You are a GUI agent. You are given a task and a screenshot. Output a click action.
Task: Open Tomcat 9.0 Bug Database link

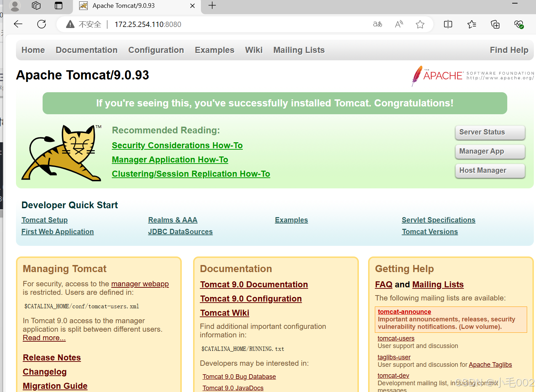(x=239, y=377)
